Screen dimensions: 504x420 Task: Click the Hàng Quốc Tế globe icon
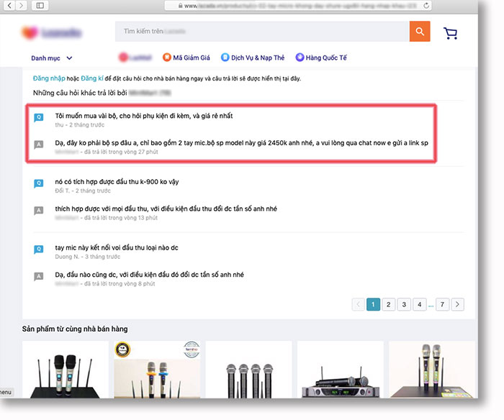300,58
